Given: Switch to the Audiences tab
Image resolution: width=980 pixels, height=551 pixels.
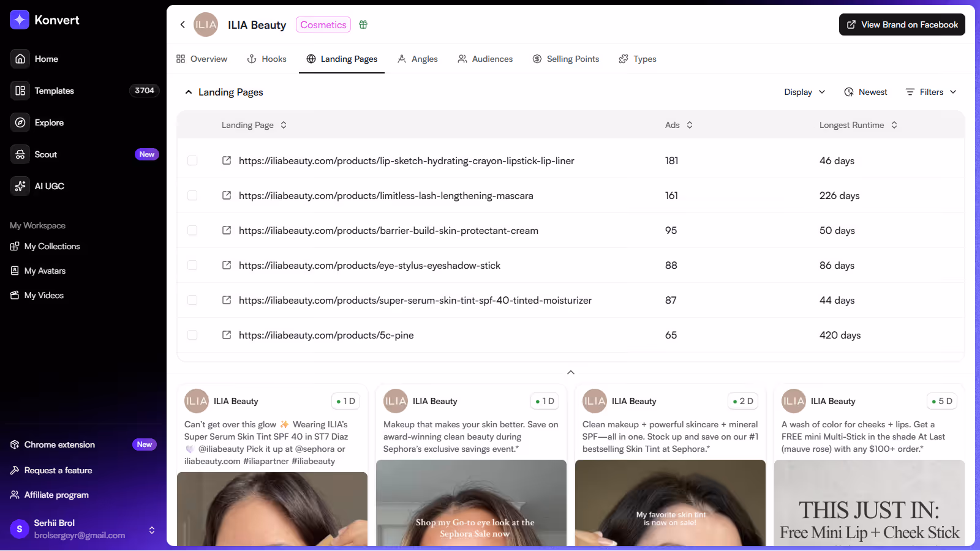Looking at the screenshot, I should [485, 59].
